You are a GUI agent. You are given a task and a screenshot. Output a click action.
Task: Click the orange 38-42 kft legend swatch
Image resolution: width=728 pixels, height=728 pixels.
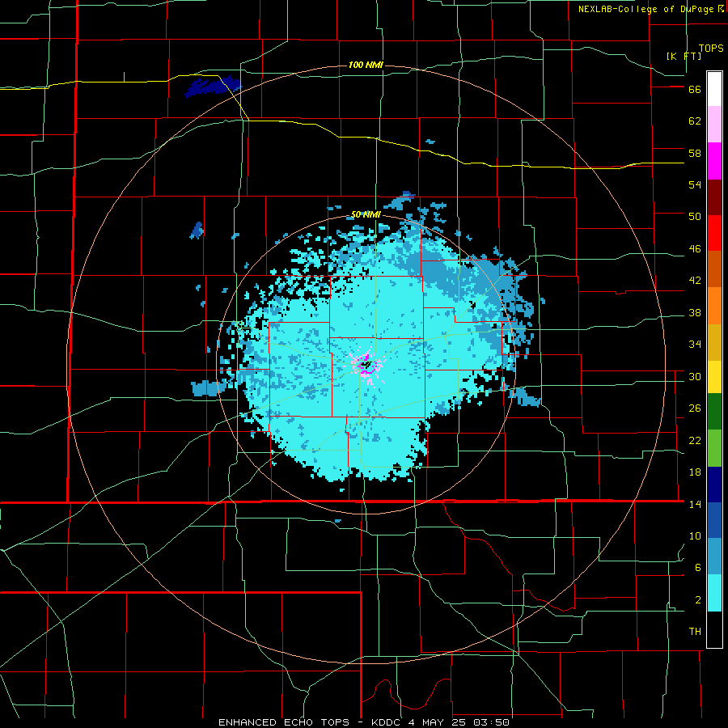[x=714, y=306]
